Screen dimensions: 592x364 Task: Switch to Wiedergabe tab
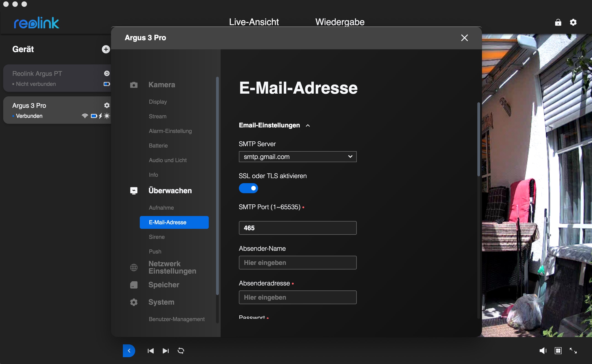click(x=340, y=22)
